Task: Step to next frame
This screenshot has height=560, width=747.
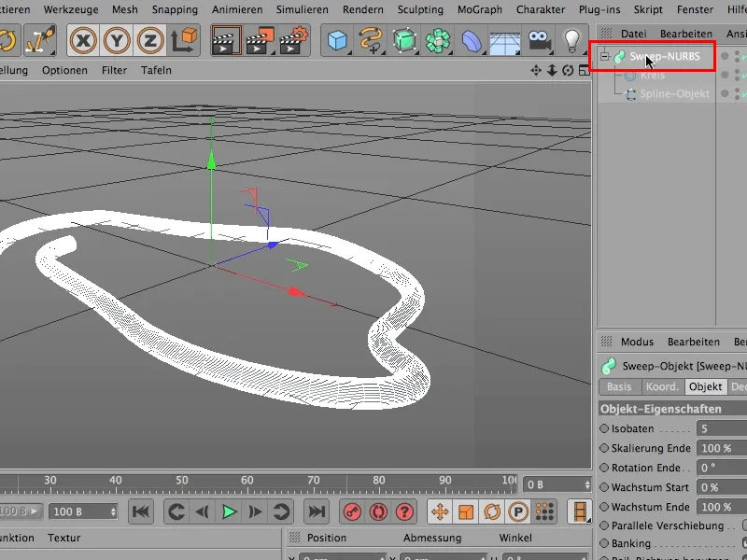Action: click(255, 511)
